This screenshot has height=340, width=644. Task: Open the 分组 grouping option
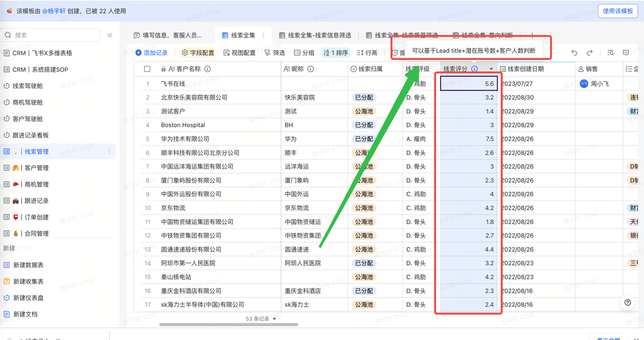tap(304, 53)
